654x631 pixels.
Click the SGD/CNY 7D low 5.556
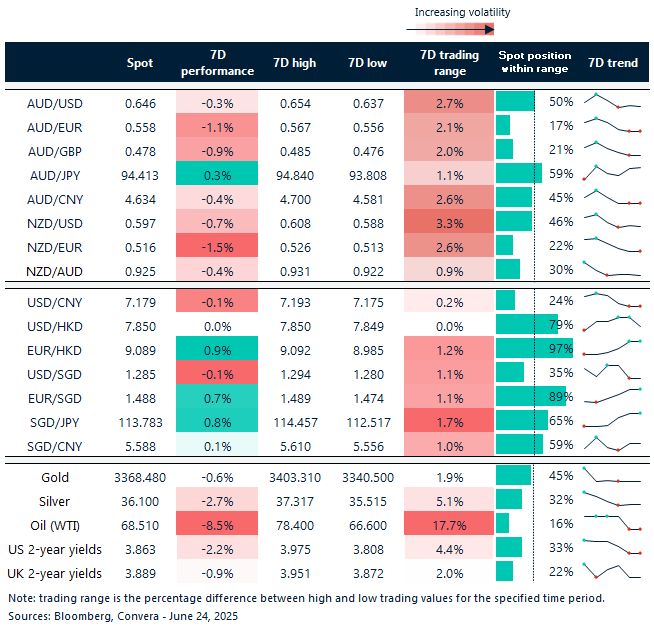368,447
